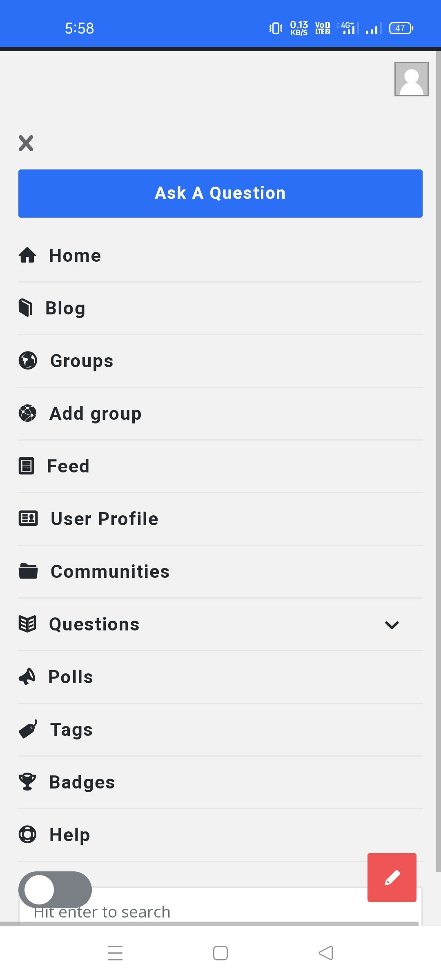Viewport: 441px width, 980px height.
Task: Click the globe icon next to Groups
Action: [x=28, y=361]
